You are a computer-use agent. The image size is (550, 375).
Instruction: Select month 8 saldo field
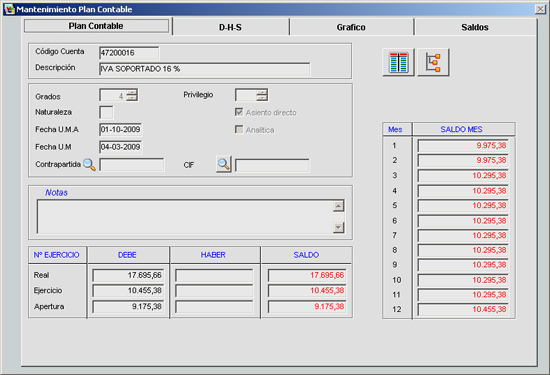(463, 250)
